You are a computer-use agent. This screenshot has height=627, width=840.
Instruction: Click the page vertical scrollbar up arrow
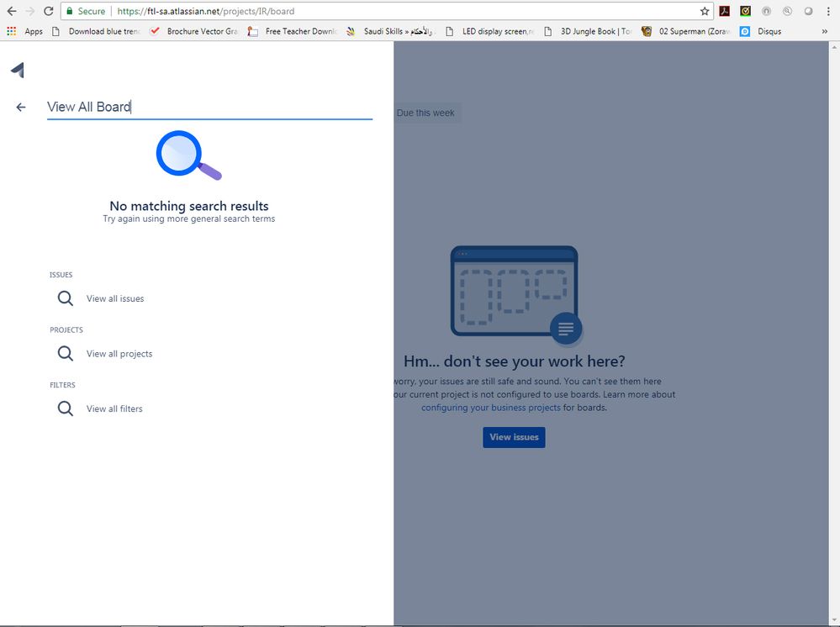click(x=834, y=47)
